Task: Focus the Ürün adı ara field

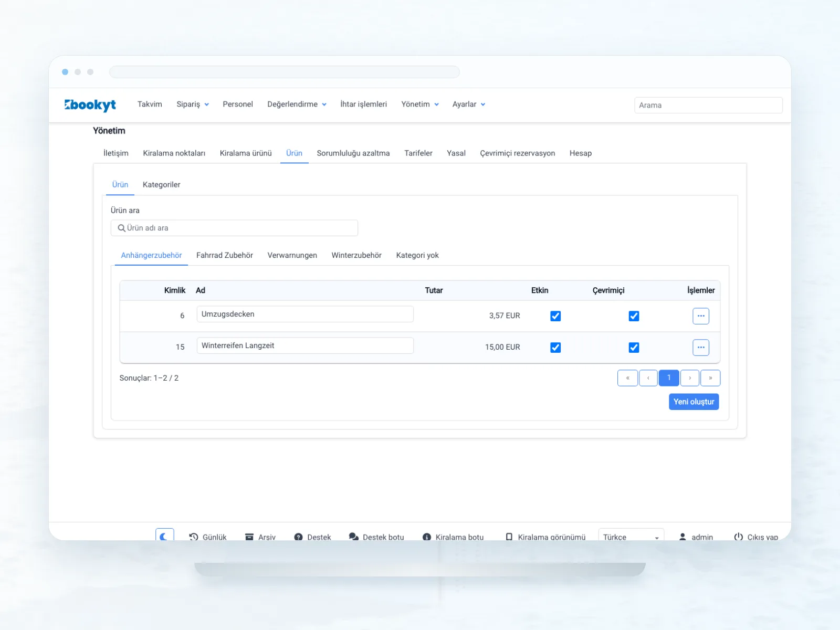Action: click(x=234, y=228)
